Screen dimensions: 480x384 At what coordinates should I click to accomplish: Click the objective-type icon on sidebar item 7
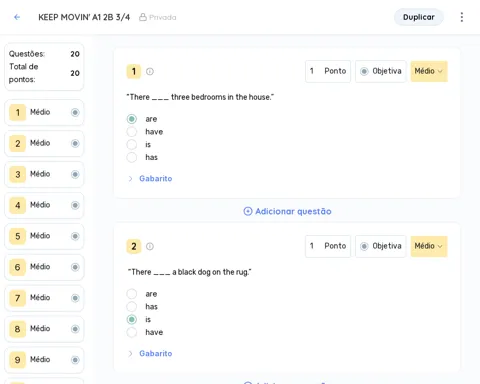pos(75,298)
